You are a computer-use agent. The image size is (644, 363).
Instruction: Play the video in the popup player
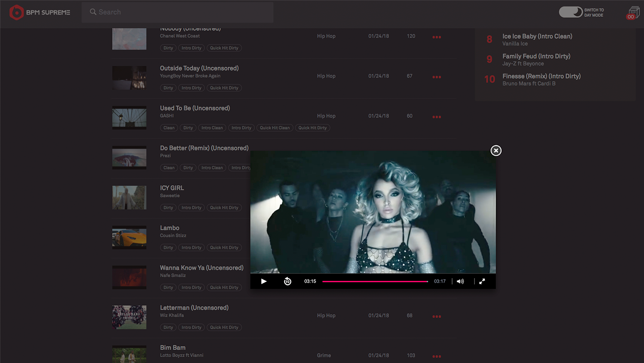[264, 281]
